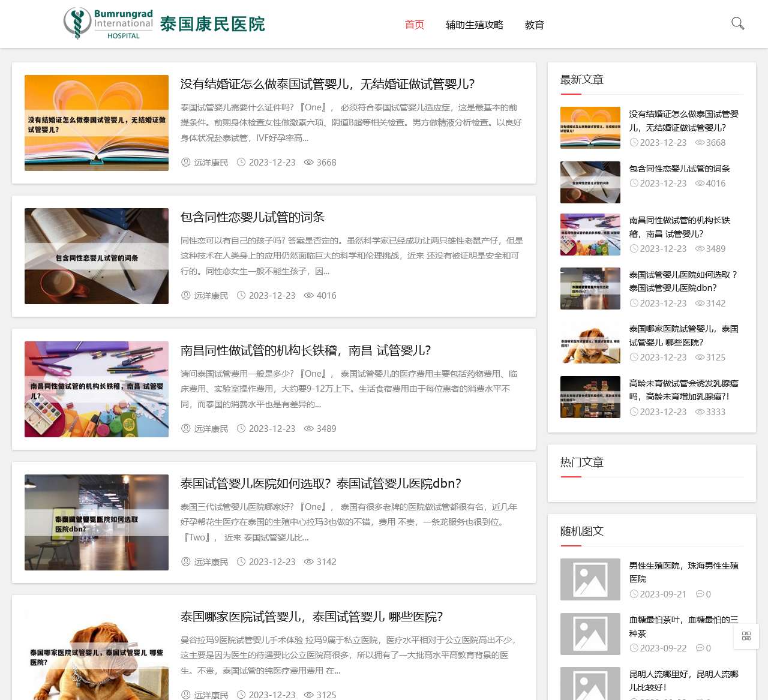Click eye views icon beside 3489 in main list
The image size is (768, 700).
309,429
